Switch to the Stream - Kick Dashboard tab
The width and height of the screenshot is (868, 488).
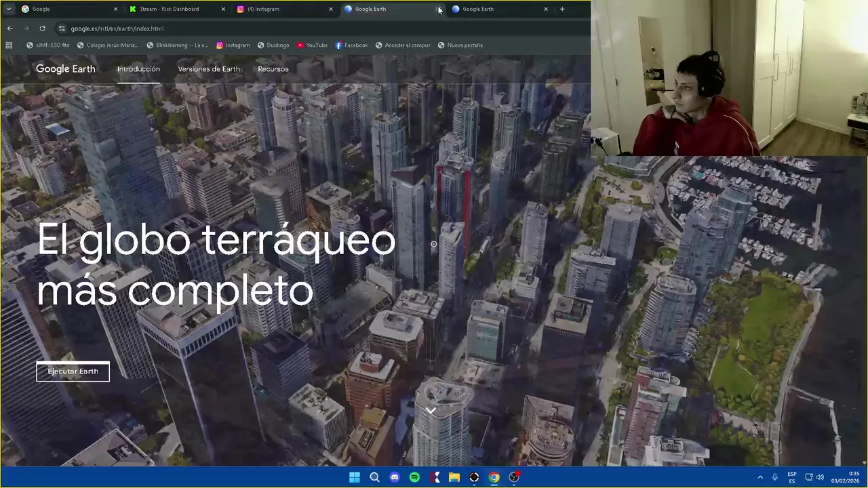pos(176,9)
